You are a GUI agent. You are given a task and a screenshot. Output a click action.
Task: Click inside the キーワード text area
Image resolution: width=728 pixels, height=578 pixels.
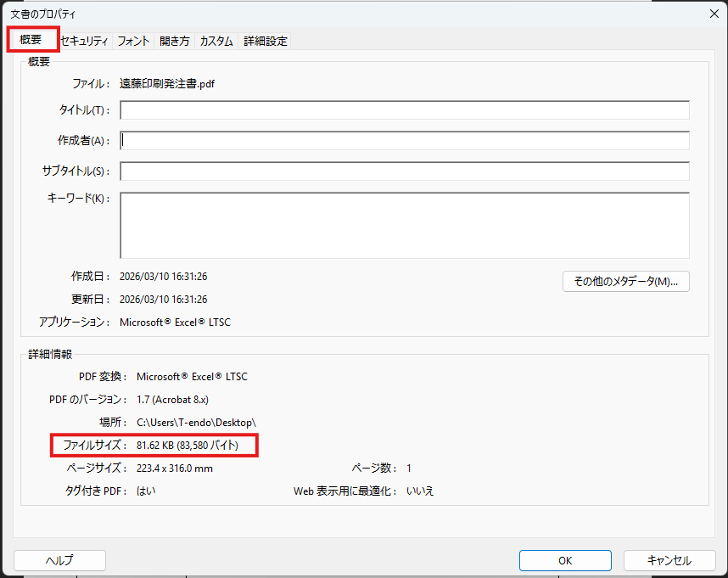pyautogui.click(x=404, y=225)
